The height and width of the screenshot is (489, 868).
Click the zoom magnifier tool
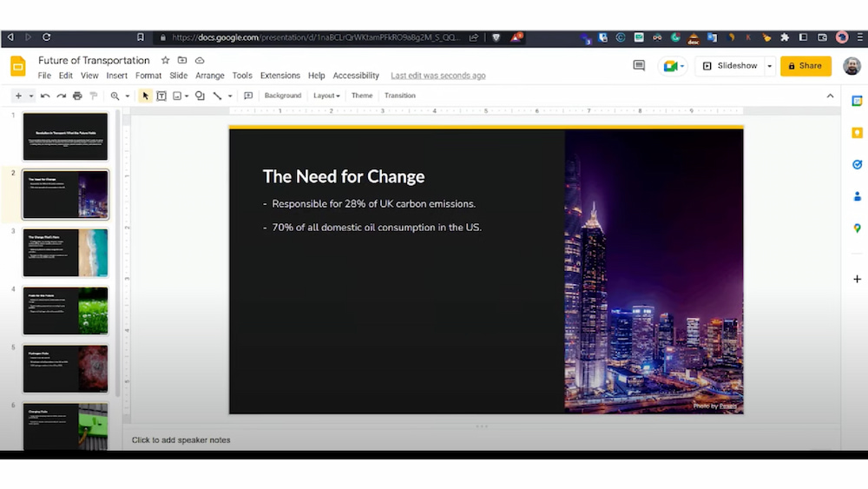click(x=115, y=96)
